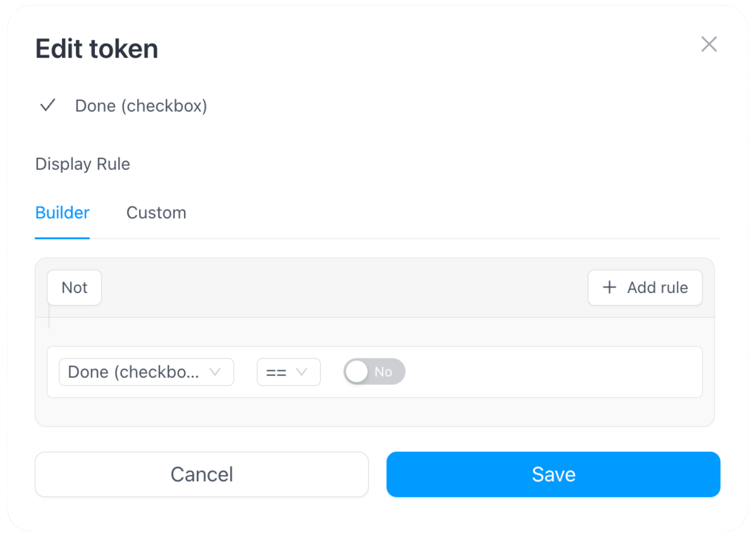
Task: Click the checkmark icon beside Done (checkbox)
Action: (x=48, y=105)
